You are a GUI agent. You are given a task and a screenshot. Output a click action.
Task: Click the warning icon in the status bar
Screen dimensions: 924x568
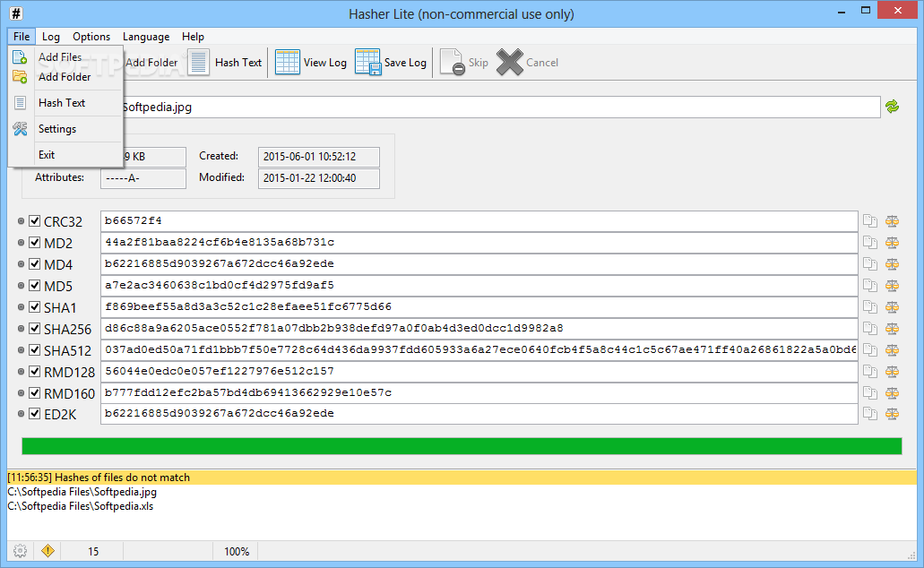pyautogui.click(x=47, y=551)
